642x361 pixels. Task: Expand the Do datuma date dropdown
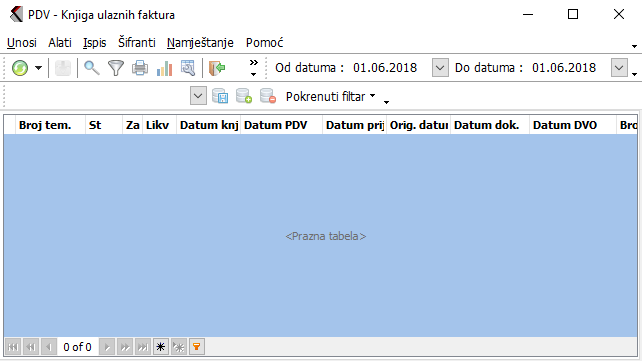pyautogui.click(x=619, y=68)
